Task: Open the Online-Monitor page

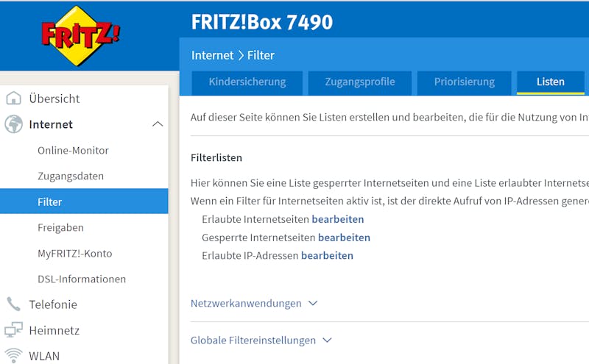Action: click(x=73, y=151)
